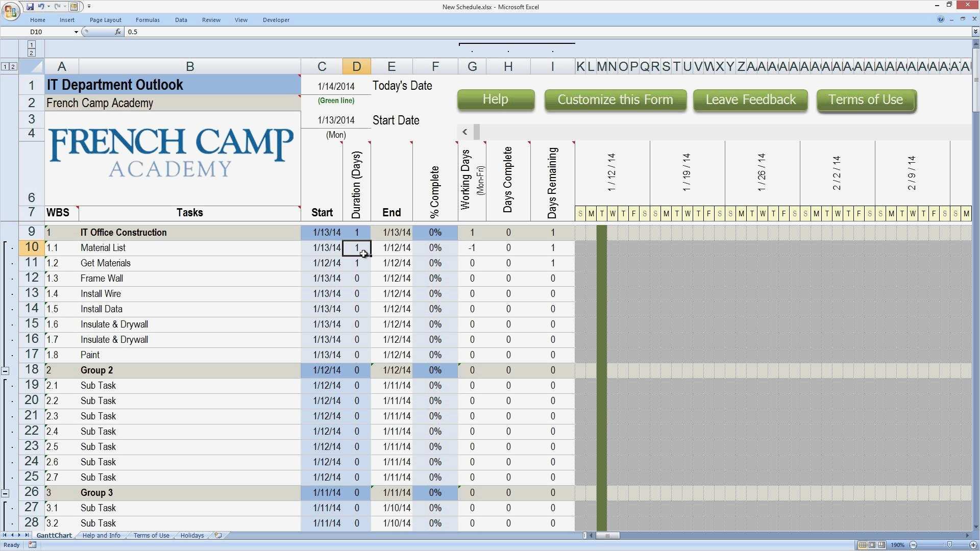The width and height of the screenshot is (980, 551).
Task: Undo the last action
Action: click(x=41, y=7)
